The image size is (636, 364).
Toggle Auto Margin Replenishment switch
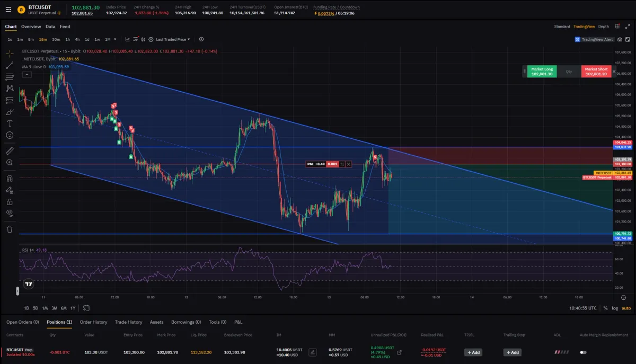[584, 352]
